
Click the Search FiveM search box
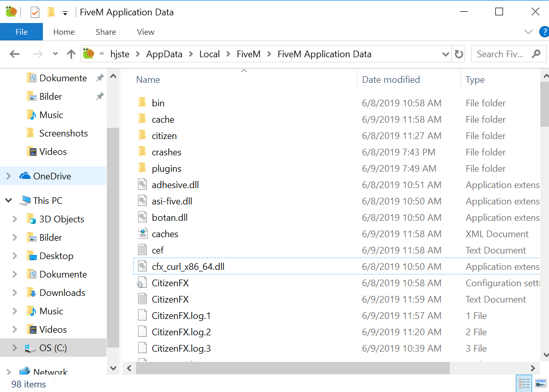pyautogui.click(x=509, y=54)
